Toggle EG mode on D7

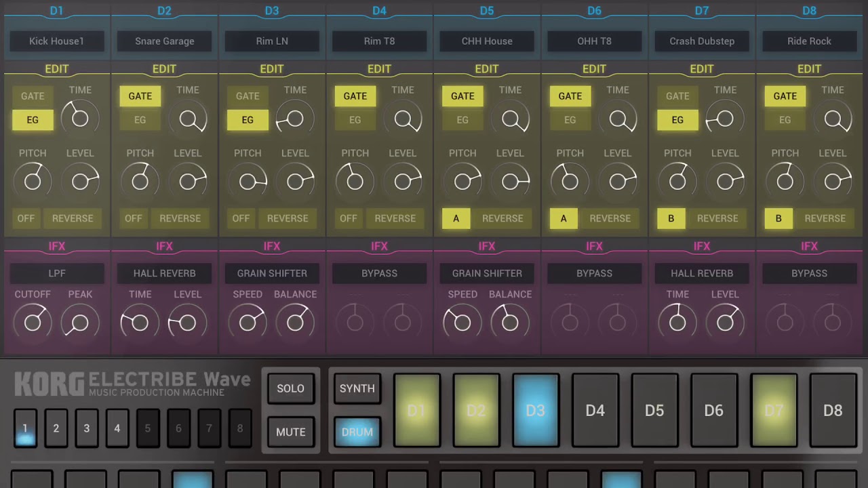point(677,120)
